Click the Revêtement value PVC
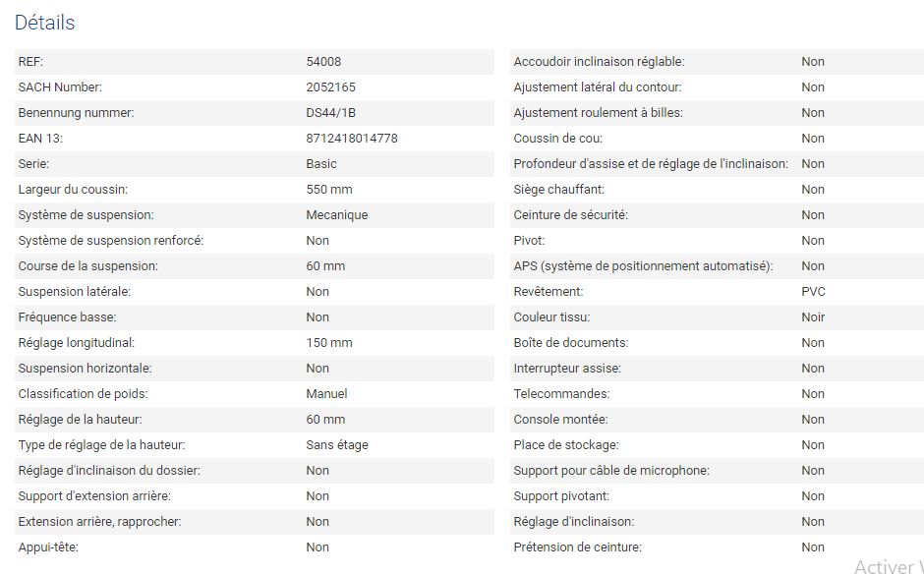This screenshot has height=575, width=924. coord(813,292)
